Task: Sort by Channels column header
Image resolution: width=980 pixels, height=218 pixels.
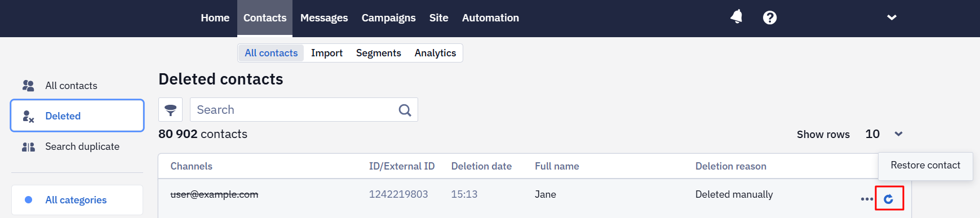Action: tap(192, 166)
